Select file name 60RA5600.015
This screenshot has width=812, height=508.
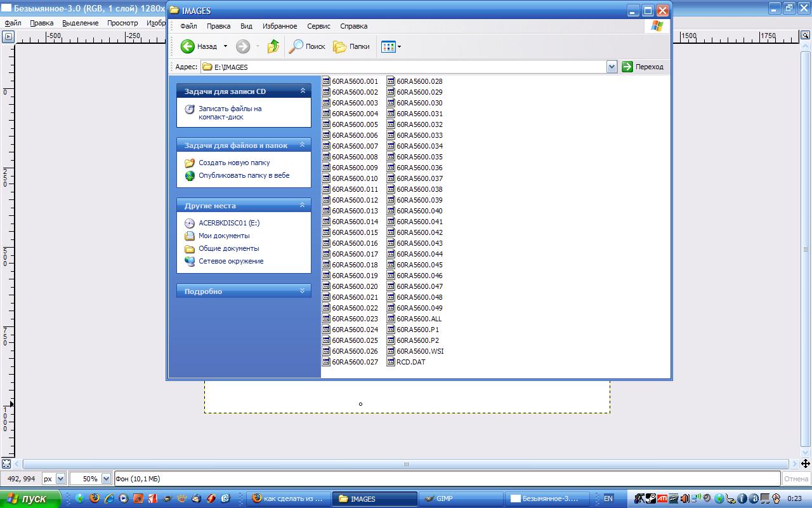tap(355, 232)
